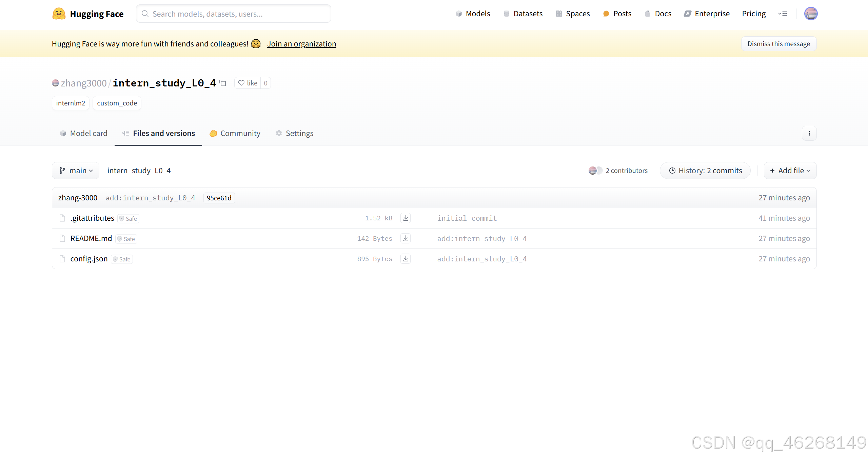Viewport: 868px width, 457px height.
Task: Open the user profile avatar menu
Action: pyautogui.click(x=811, y=14)
